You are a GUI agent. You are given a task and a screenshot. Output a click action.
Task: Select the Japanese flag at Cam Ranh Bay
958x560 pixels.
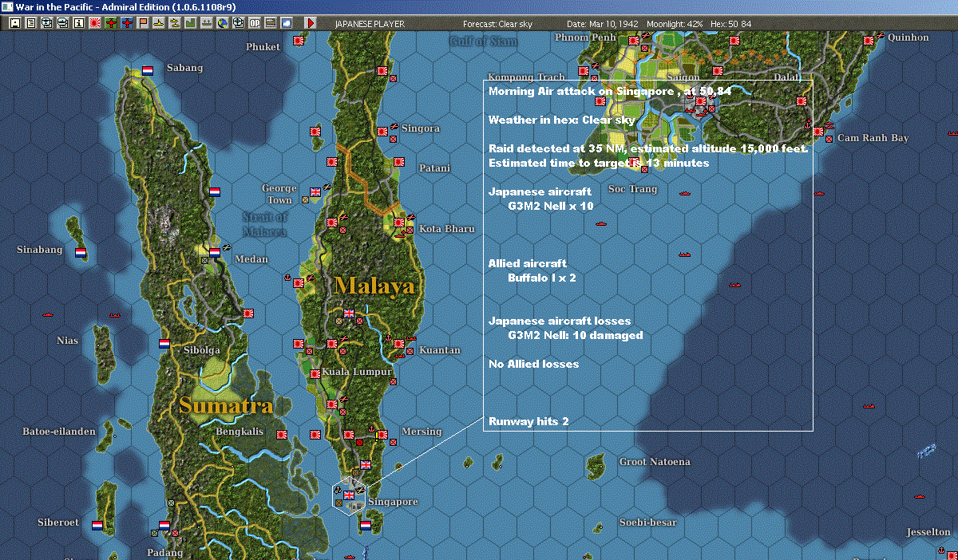point(818,132)
